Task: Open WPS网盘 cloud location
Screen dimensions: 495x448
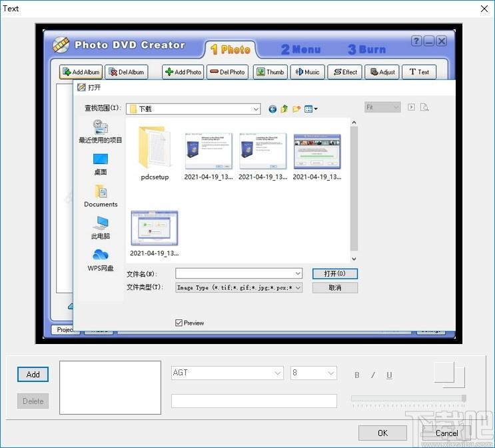Action: 101,260
